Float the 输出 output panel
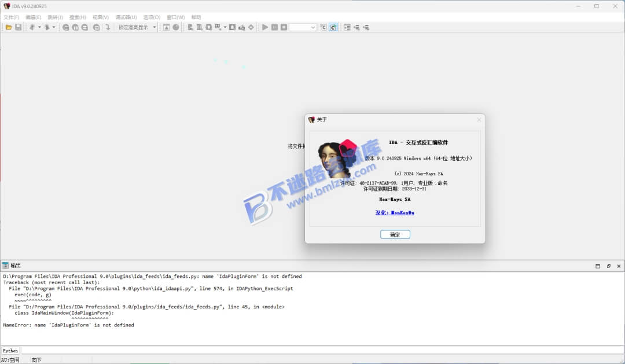This screenshot has height=364, width=625. coord(609,266)
